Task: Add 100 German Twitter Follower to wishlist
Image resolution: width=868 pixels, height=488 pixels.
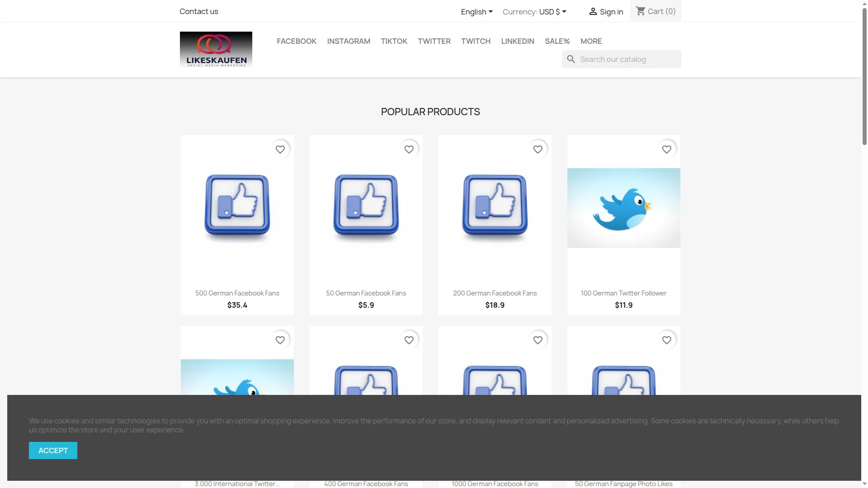Action: 667,149
